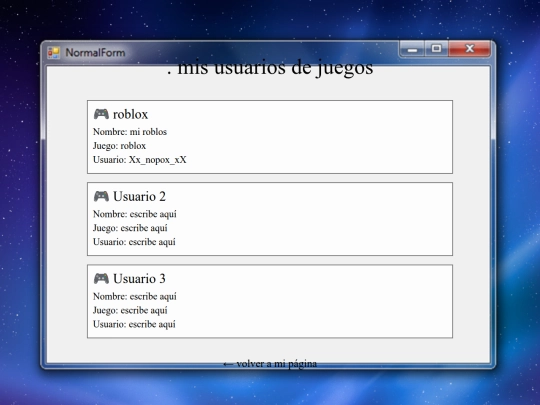Click 'Juego: escribe aquí' in Usuario 2 card
Viewport: 540px width, 405px height.
point(130,228)
